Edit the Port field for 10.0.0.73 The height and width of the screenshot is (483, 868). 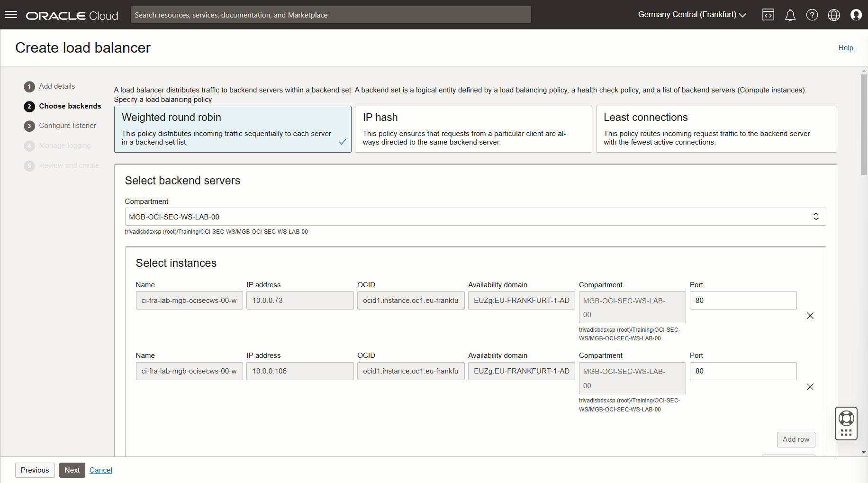pos(743,301)
